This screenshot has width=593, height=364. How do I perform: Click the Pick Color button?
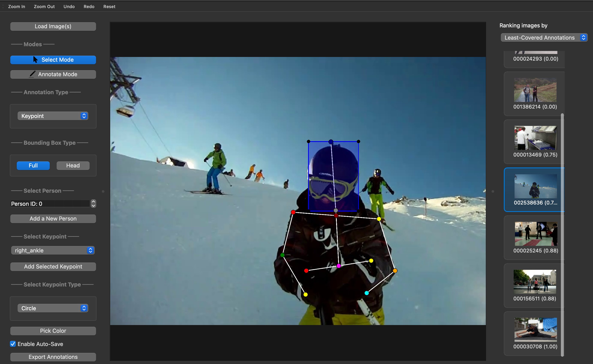pyautogui.click(x=53, y=331)
